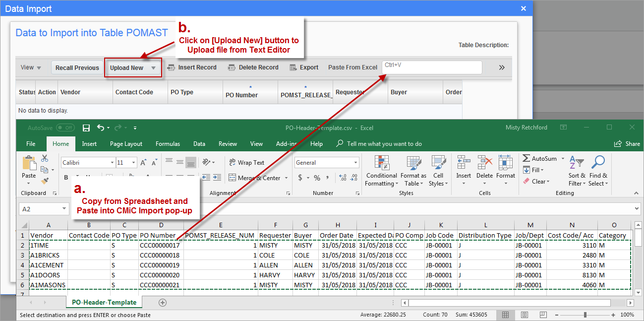Click the Increase Indent icon

(x=217, y=178)
